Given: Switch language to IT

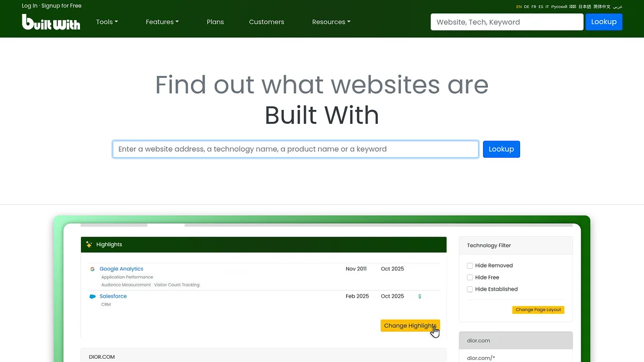Looking at the screenshot, I should click(x=547, y=7).
